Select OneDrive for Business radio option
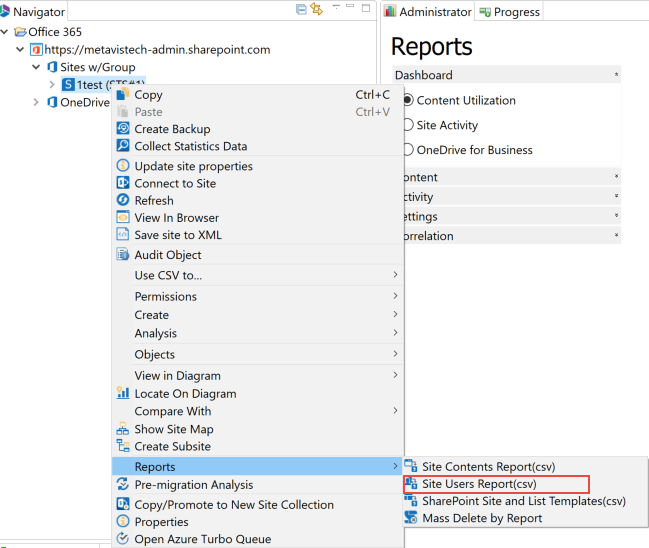The height and width of the screenshot is (548, 649). click(x=407, y=150)
